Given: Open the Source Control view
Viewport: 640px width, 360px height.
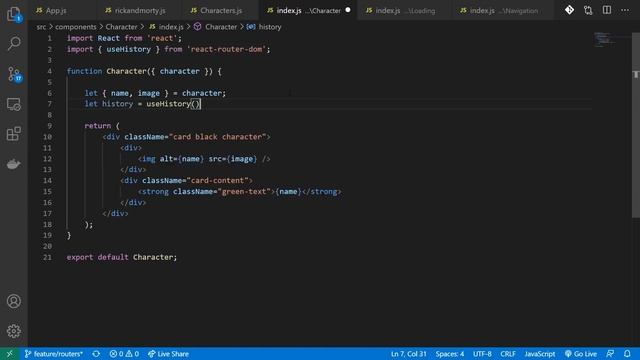Looking at the screenshot, I should (14, 74).
